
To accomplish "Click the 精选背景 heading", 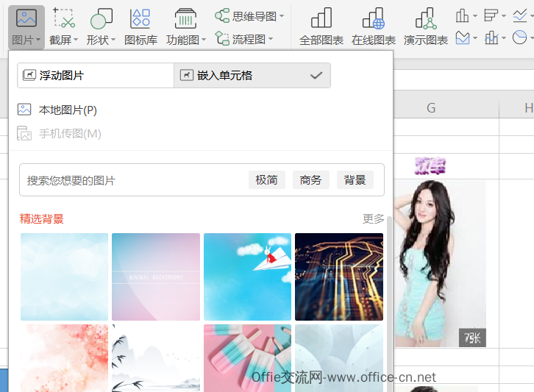I will tap(41, 218).
